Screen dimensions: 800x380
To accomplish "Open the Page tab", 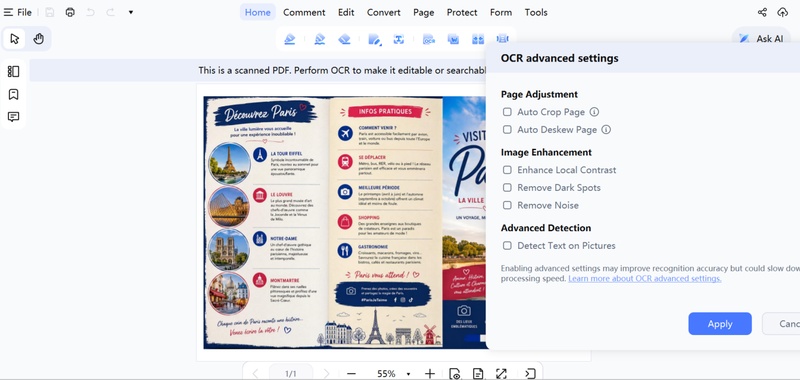I will point(423,12).
